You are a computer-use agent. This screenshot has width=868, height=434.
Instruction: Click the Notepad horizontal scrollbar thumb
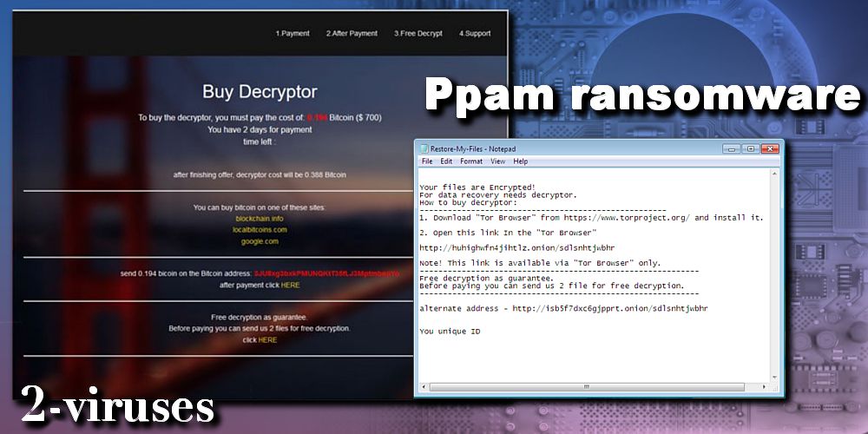pyautogui.click(x=587, y=387)
